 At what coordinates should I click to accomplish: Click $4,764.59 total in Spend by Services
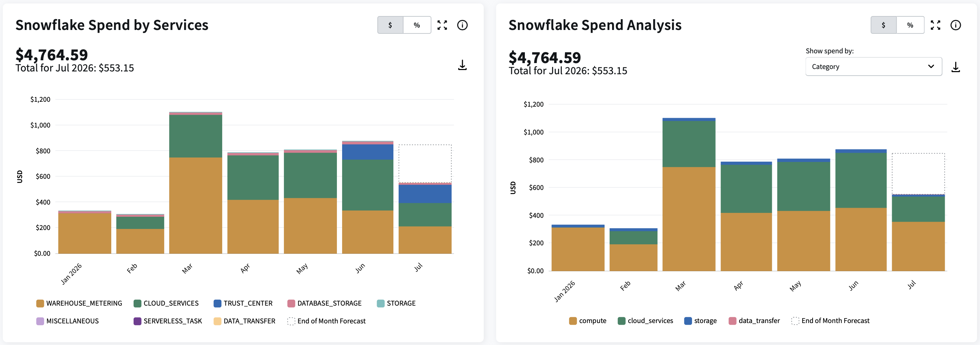(x=52, y=55)
